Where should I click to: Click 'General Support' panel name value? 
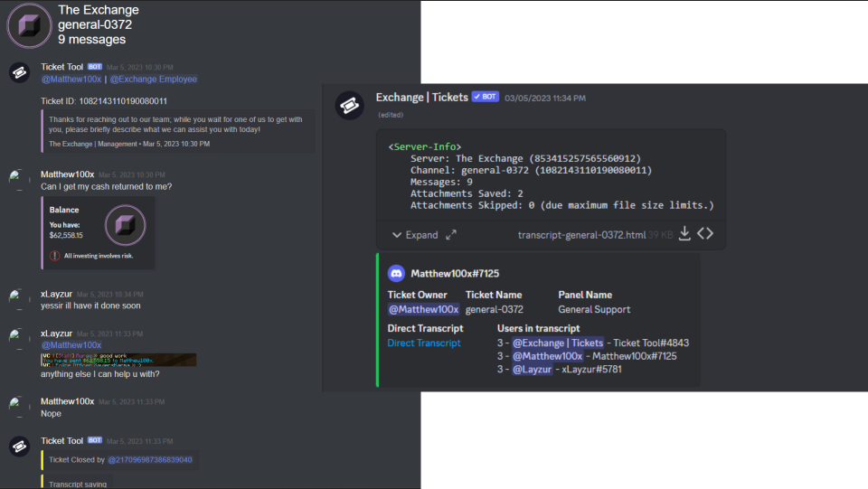pos(594,309)
